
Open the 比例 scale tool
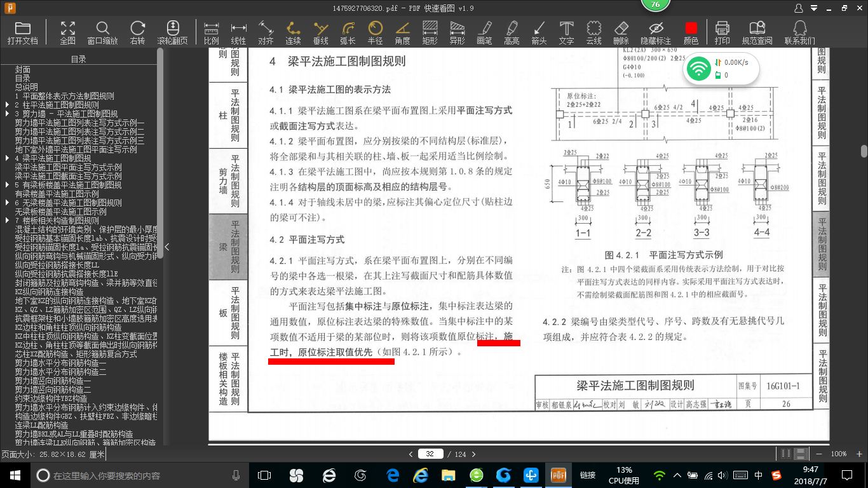[x=212, y=33]
